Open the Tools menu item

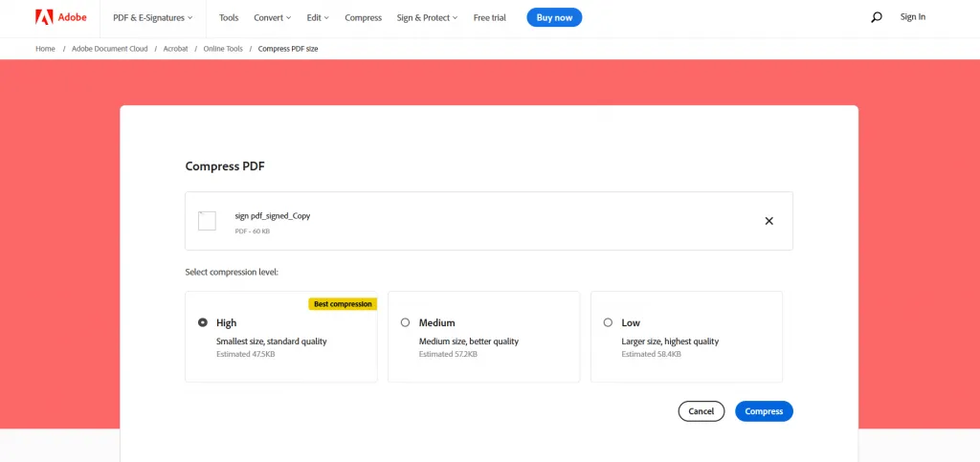point(229,17)
